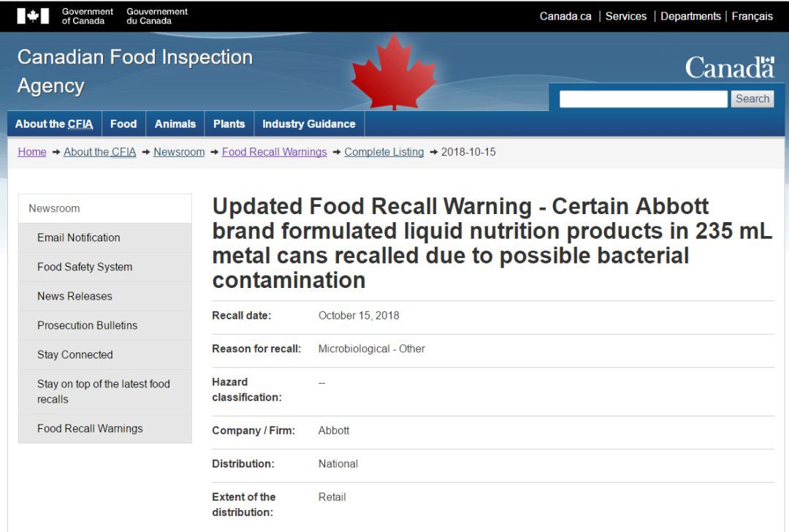
Task: Select Email Notification in the sidebar
Action: click(x=79, y=237)
